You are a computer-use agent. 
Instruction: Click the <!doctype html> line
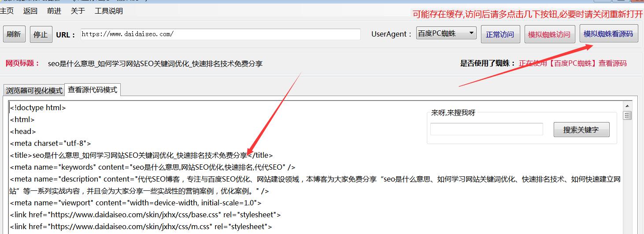(x=38, y=108)
